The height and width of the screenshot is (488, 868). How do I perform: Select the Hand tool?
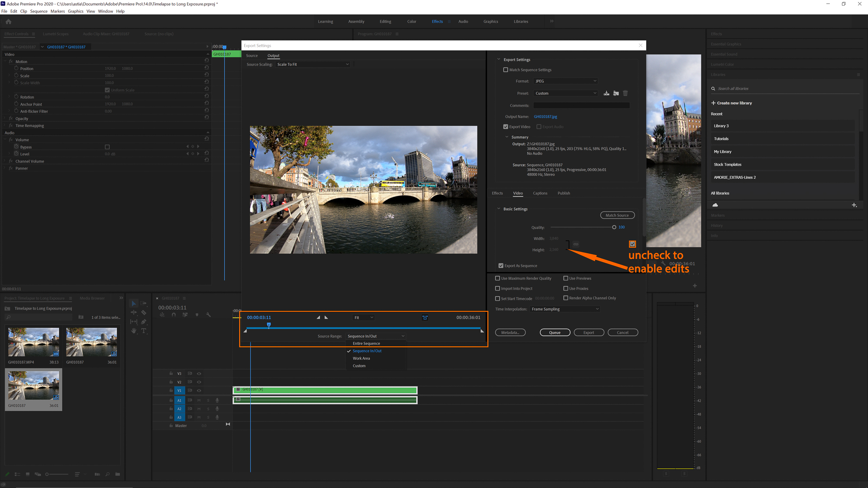point(134,331)
